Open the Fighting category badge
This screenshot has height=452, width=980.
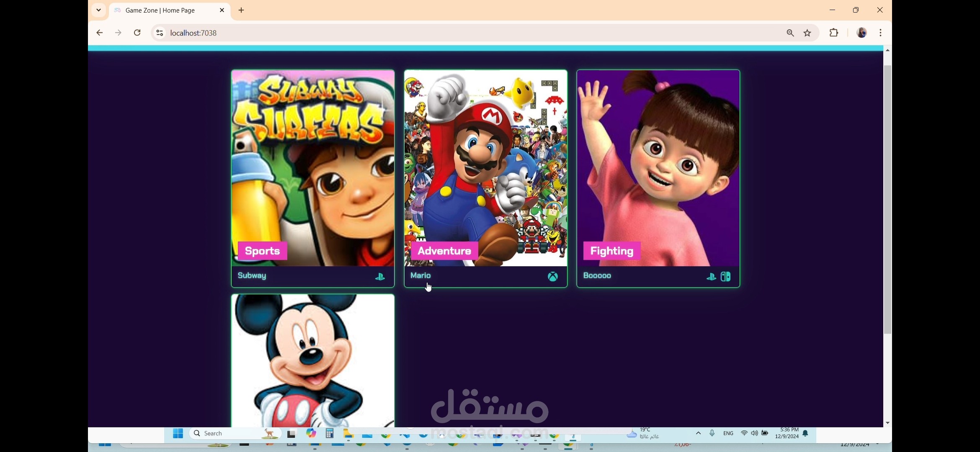tap(612, 251)
